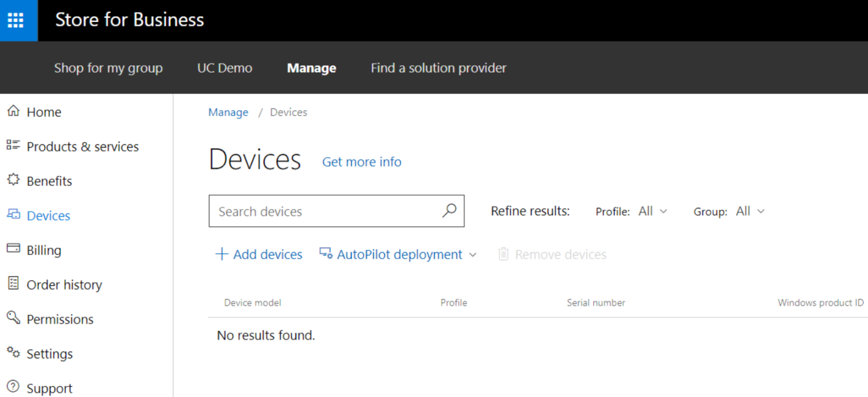Click the Benefits badge icon
This screenshot has width=868, height=397.
point(13,179)
